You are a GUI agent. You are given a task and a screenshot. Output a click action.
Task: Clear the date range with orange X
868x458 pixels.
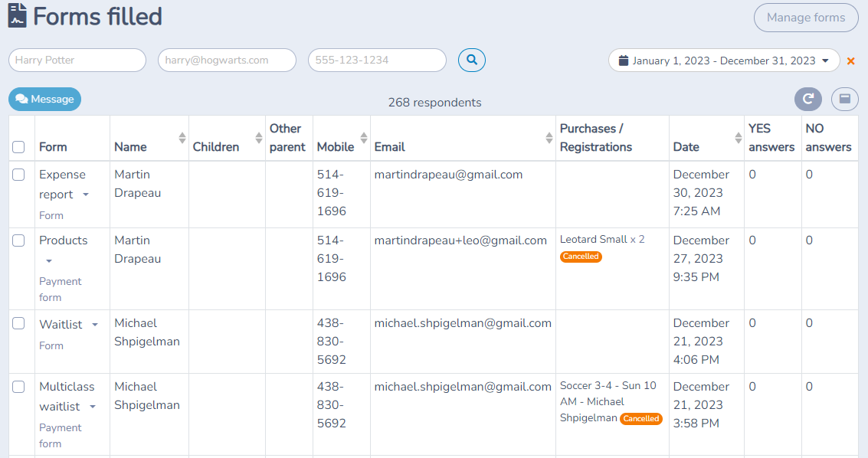(x=851, y=61)
